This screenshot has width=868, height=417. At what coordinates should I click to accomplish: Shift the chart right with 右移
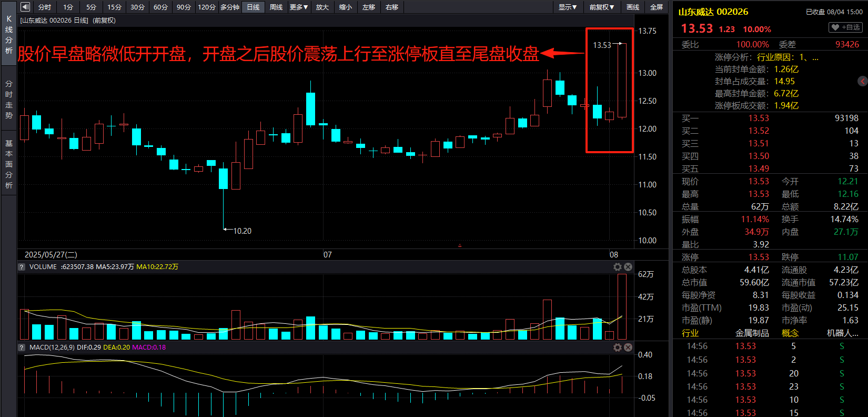(392, 7)
